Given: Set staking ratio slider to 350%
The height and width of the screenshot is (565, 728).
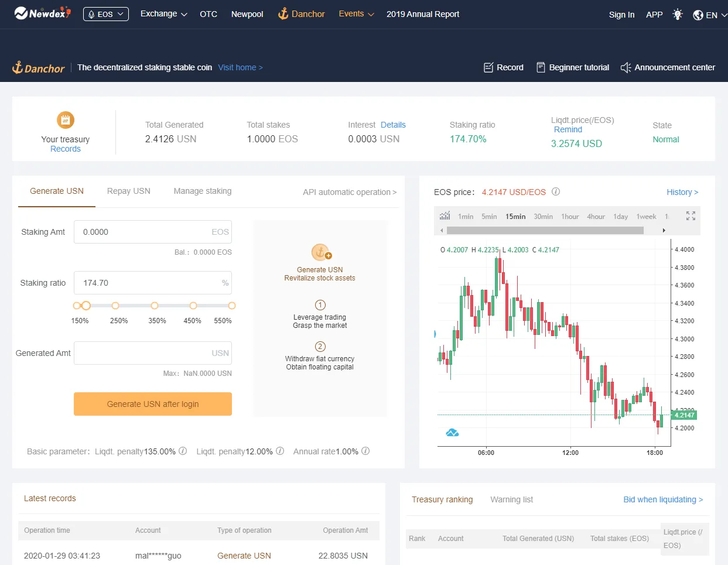Looking at the screenshot, I should pyautogui.click(x=155, y=306).
